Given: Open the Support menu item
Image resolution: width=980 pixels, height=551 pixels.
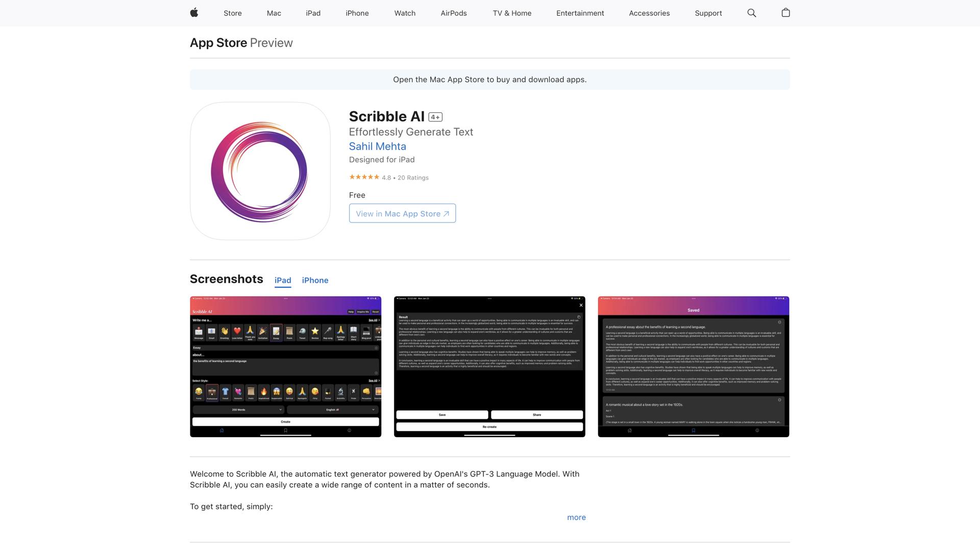Looking at the screenshot, I should click(x=708, y=13).
